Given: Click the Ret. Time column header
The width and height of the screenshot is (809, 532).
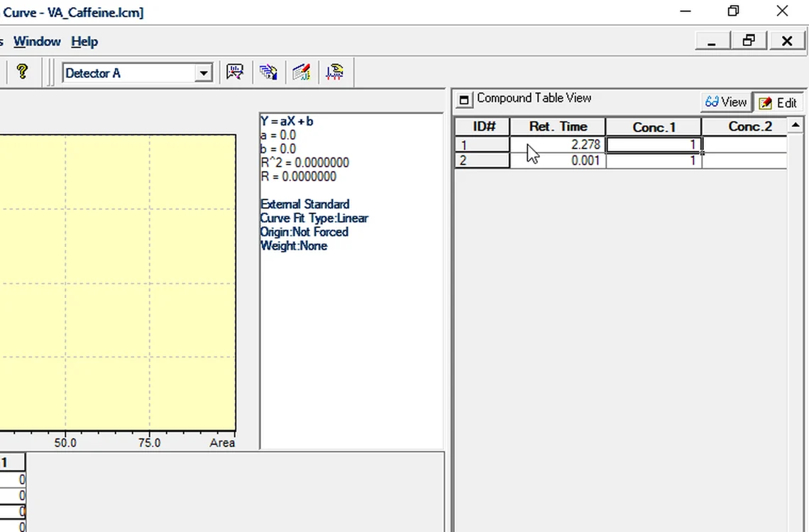Looking at the screenshot, I should [x=558, y=127].
